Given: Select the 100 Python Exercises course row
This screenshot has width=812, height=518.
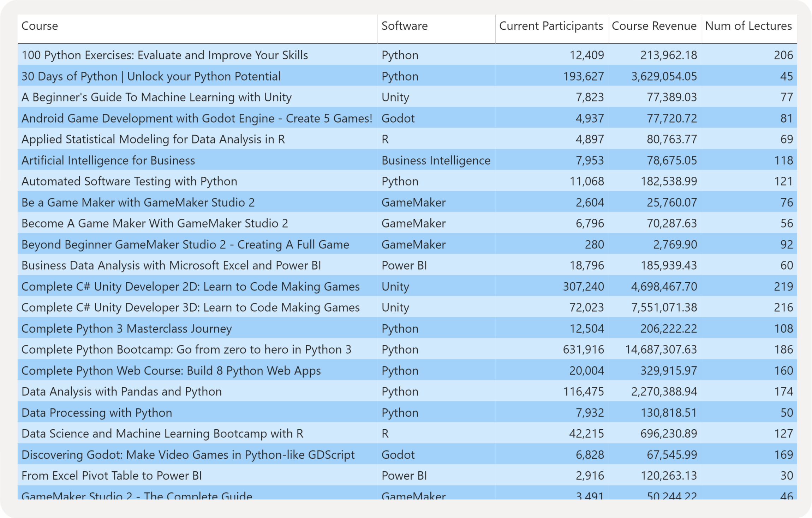Looking at the screenshot, I should tap(165, 55).
